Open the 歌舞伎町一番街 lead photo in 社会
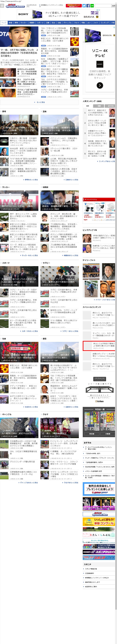This screenshot has width=117, height=644. [x=19, y=352]
